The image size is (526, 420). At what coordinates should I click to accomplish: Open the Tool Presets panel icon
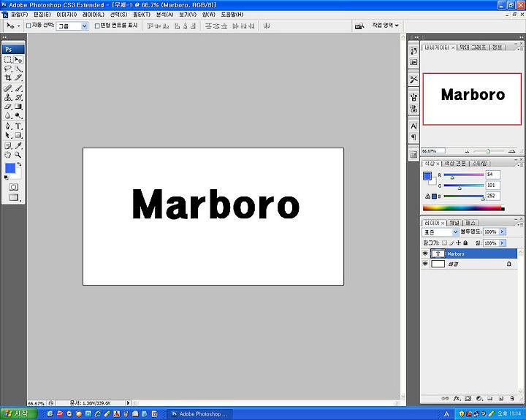(413, 80)
